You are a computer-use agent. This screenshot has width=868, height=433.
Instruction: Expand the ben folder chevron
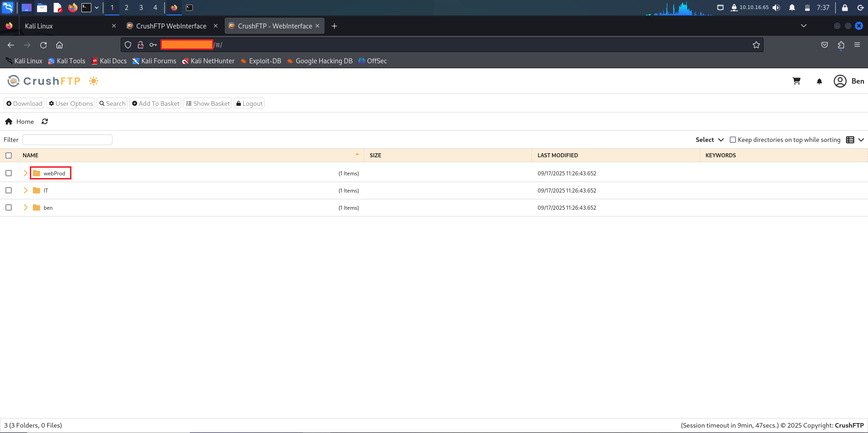(x=26, y=207)
